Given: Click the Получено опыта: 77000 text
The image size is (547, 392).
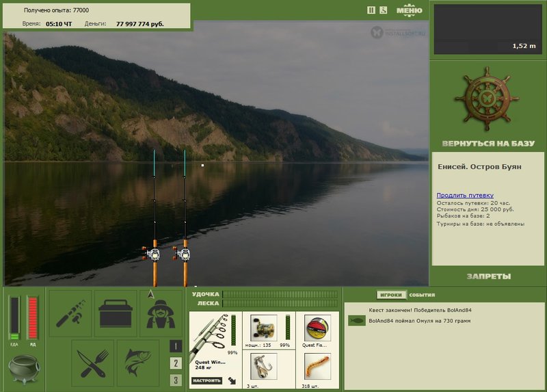Looking at the screenshot, I should point(56,10).
